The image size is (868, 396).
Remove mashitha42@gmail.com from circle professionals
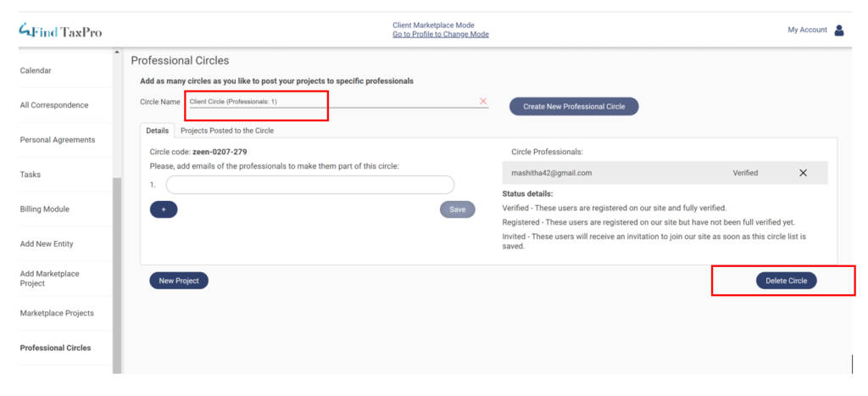click(803, 173)
